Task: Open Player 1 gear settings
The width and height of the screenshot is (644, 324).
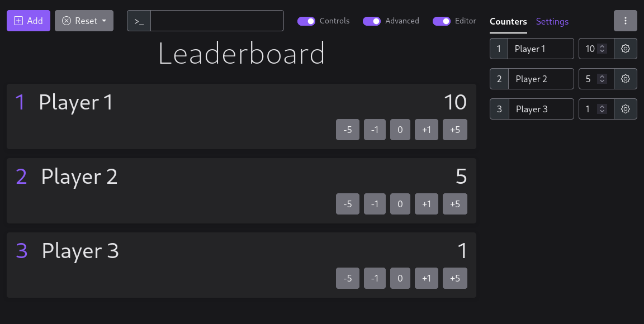Action: coord(626,49)
